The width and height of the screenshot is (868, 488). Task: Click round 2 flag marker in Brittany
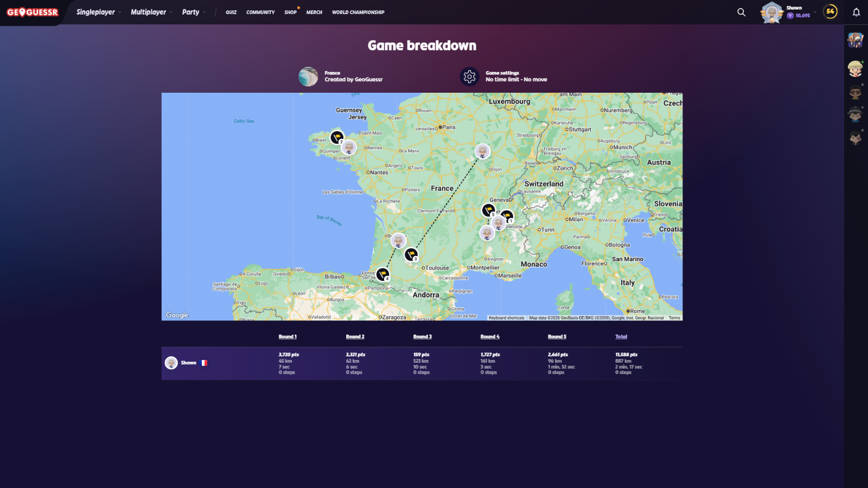(337, 137)
